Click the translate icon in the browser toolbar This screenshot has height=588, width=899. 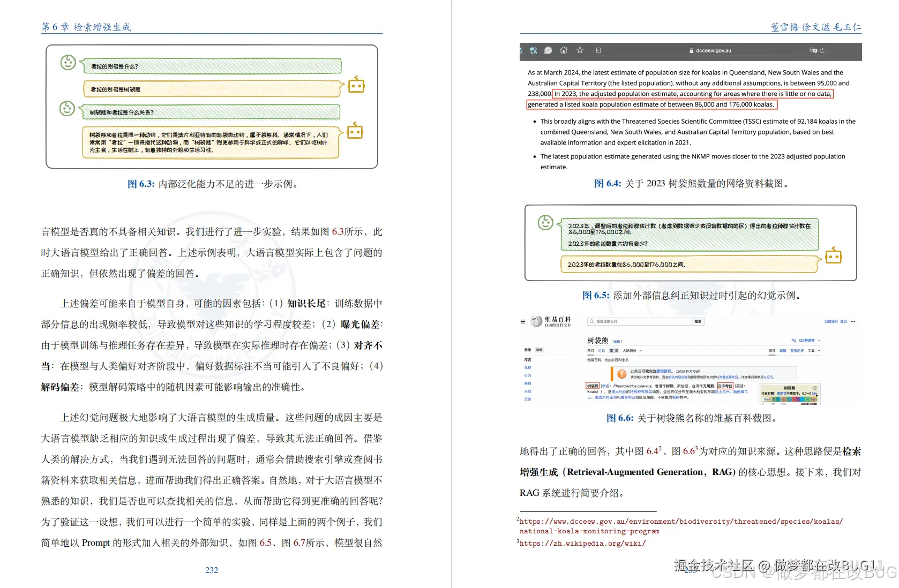click(x=534, y=50)
